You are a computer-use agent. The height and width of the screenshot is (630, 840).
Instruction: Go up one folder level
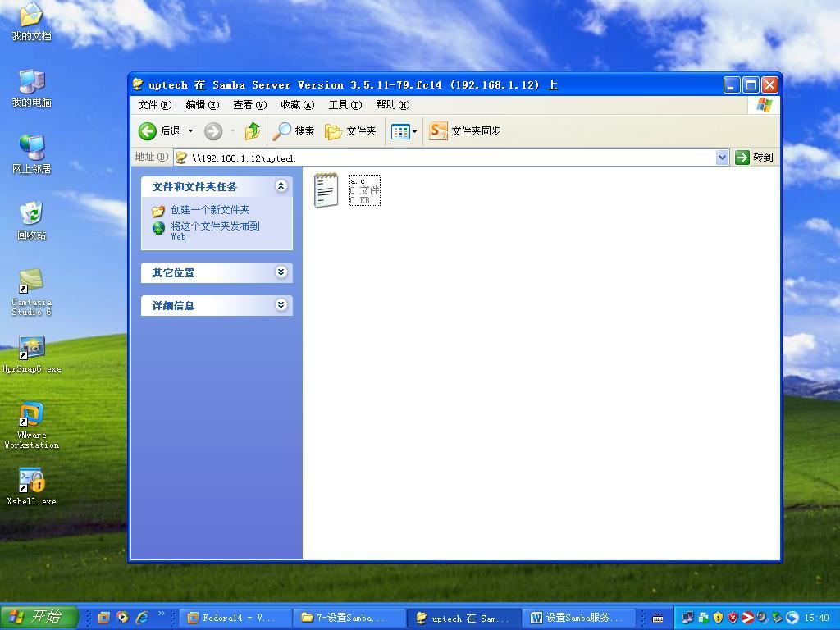[252, 130]
